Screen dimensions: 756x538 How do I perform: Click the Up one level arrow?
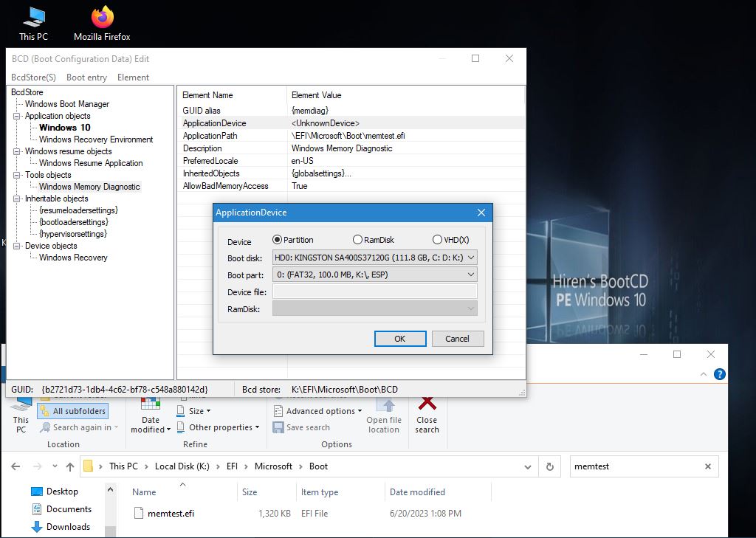(x=70, y=466)
